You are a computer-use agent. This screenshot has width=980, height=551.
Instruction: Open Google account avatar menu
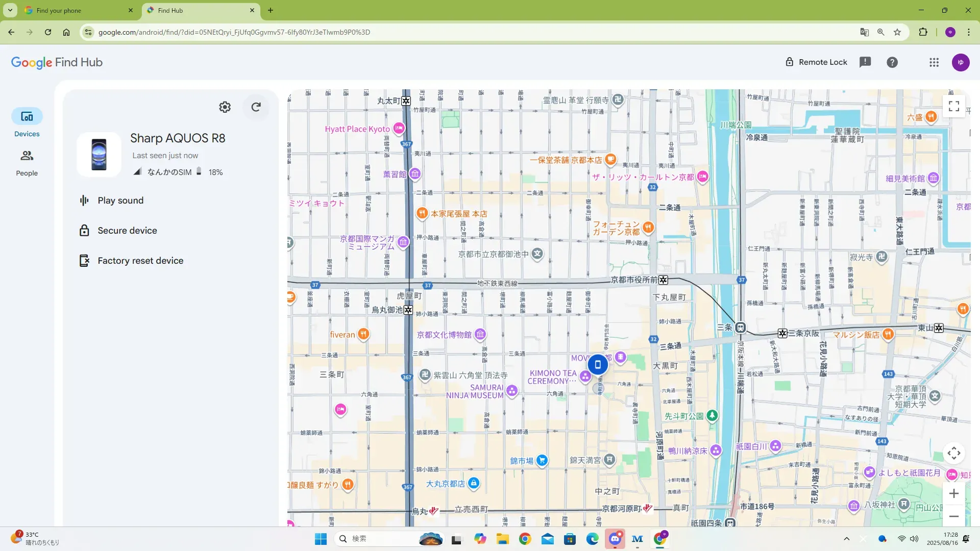coord(961,62)
